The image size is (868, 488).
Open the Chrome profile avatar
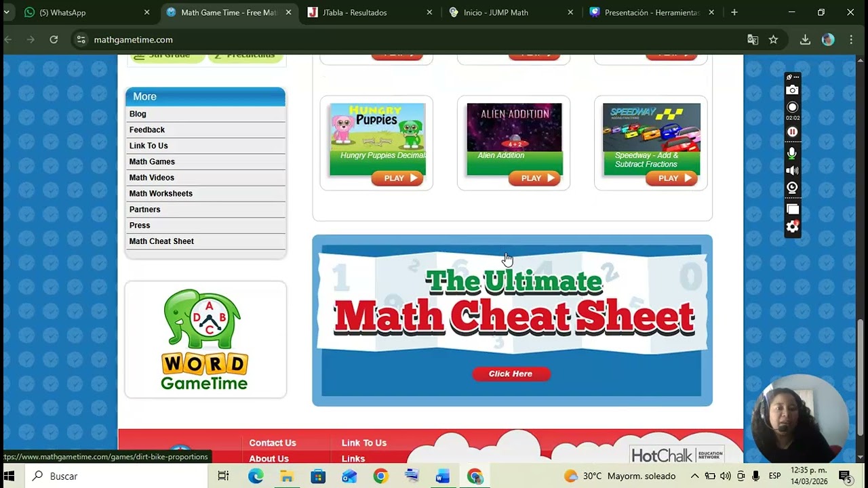pyautogui.click(x=828, y=39)
